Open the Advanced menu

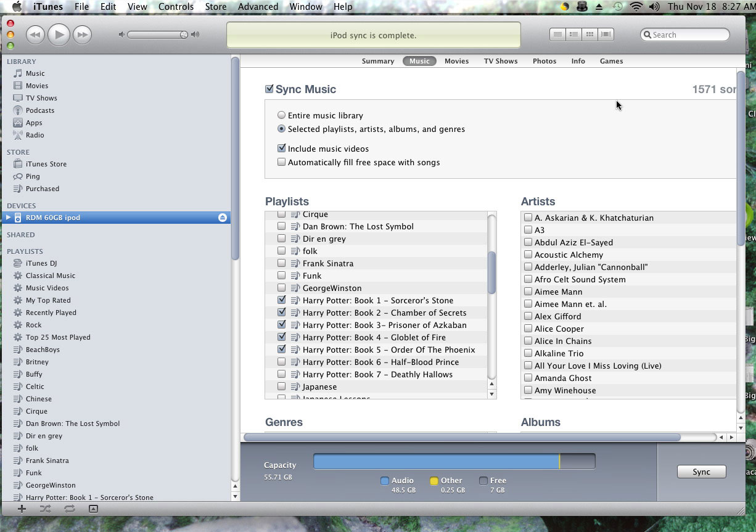[x=258, y=7]
